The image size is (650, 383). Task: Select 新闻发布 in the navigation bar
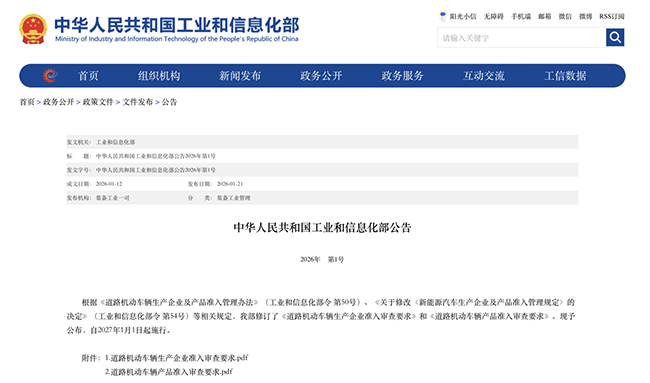pyautogui.click(x=240, y=76)
